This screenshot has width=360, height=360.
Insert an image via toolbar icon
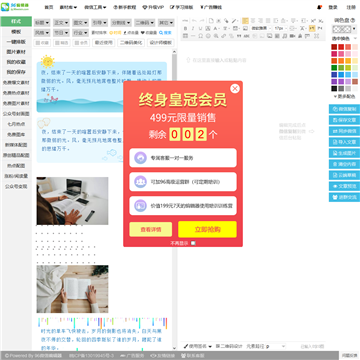(x=245, y=28)
